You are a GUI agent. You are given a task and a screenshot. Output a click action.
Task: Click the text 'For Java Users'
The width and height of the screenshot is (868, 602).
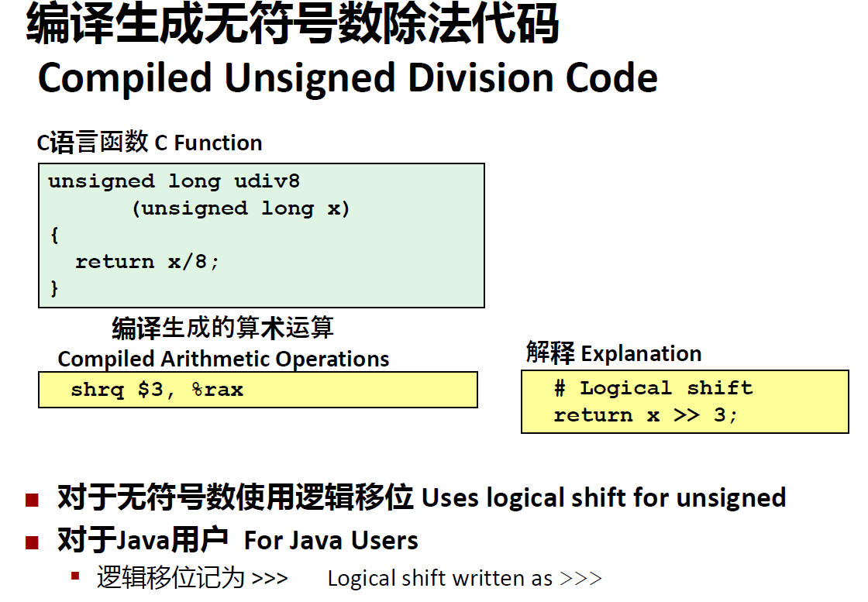click(x=331, y=541)
